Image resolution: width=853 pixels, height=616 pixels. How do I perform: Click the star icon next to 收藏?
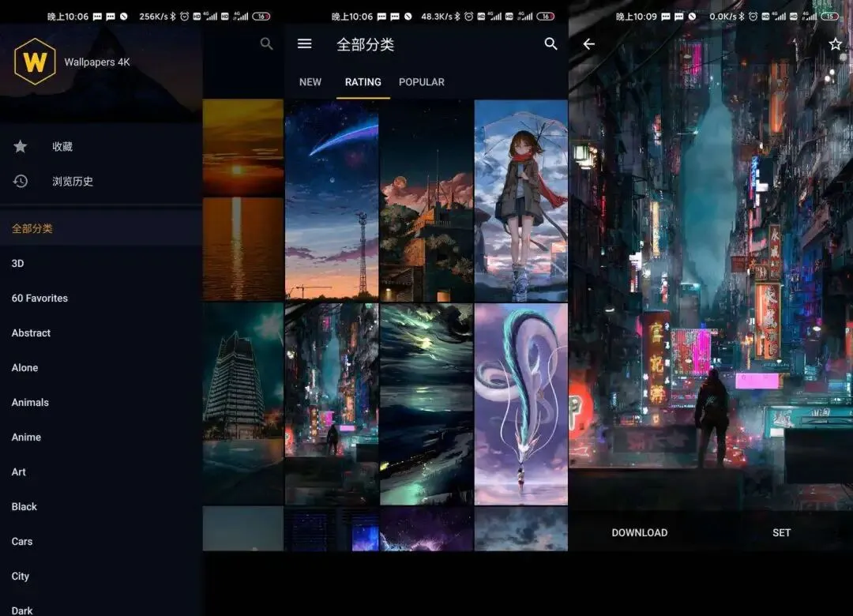20,146
